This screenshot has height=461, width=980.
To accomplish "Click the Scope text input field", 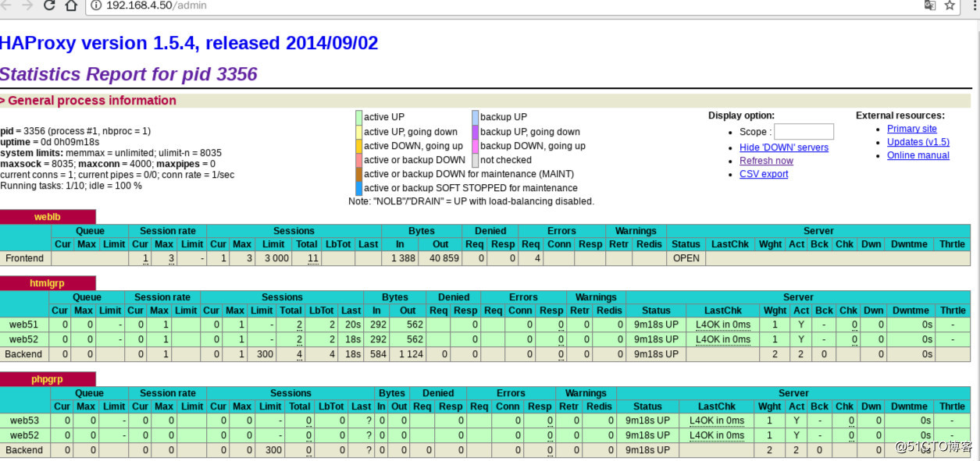I will [804, 132].
